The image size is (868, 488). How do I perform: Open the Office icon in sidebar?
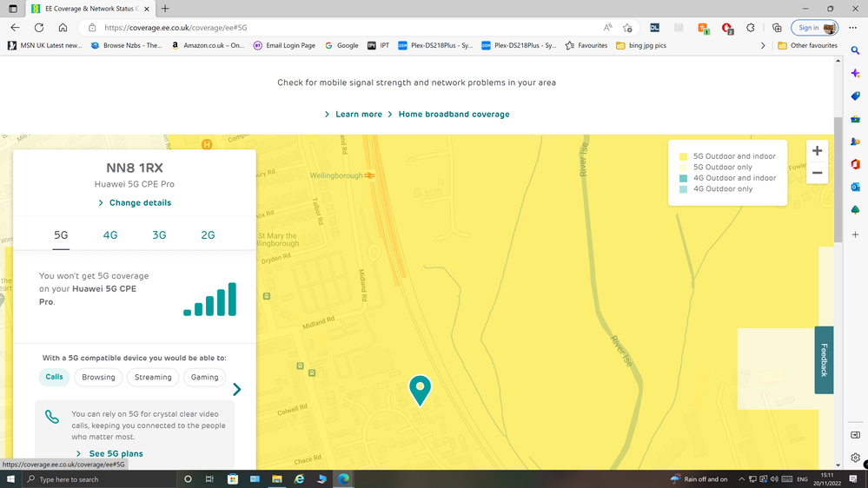pos(855,164)
